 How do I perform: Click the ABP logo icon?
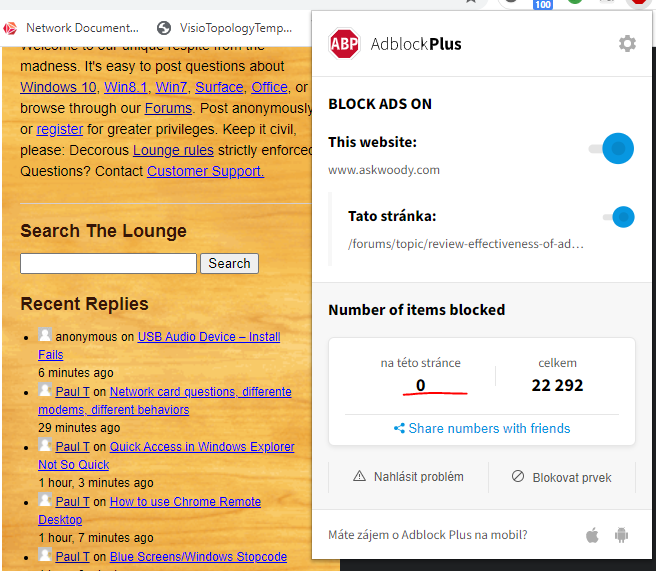coord(344,44)
